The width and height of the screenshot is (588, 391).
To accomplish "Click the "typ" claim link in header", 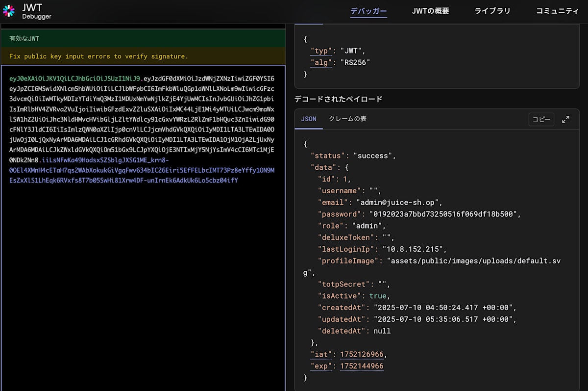I will [x=321, y=51].
